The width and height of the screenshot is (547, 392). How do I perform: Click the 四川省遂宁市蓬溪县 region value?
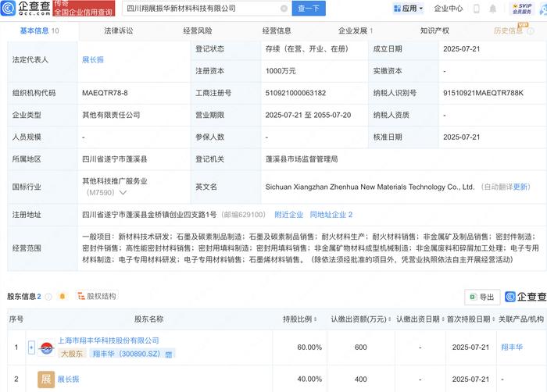point(114,159)
